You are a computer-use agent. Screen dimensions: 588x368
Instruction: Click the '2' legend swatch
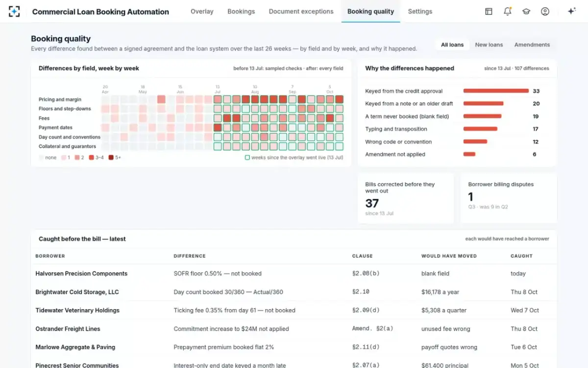77,158
